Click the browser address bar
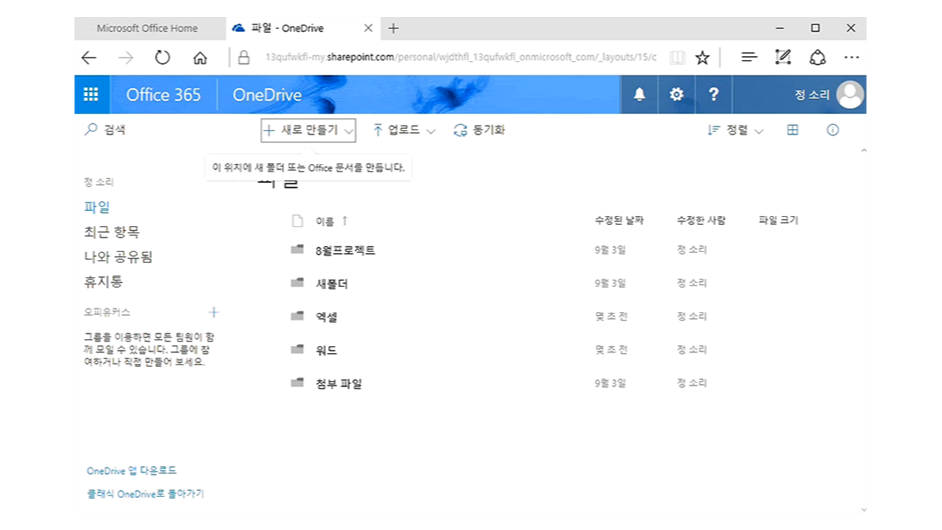The image size is (942, 530). 461,57
